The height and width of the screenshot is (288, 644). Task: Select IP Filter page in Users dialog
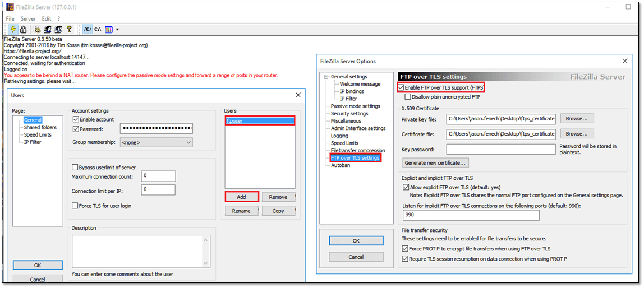[33, 142]
